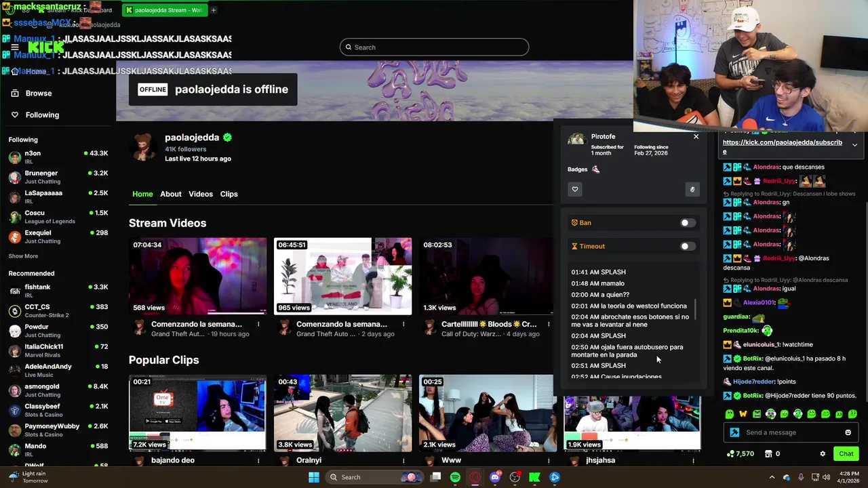Show hidden system tray icons

(x=772, y=477)
